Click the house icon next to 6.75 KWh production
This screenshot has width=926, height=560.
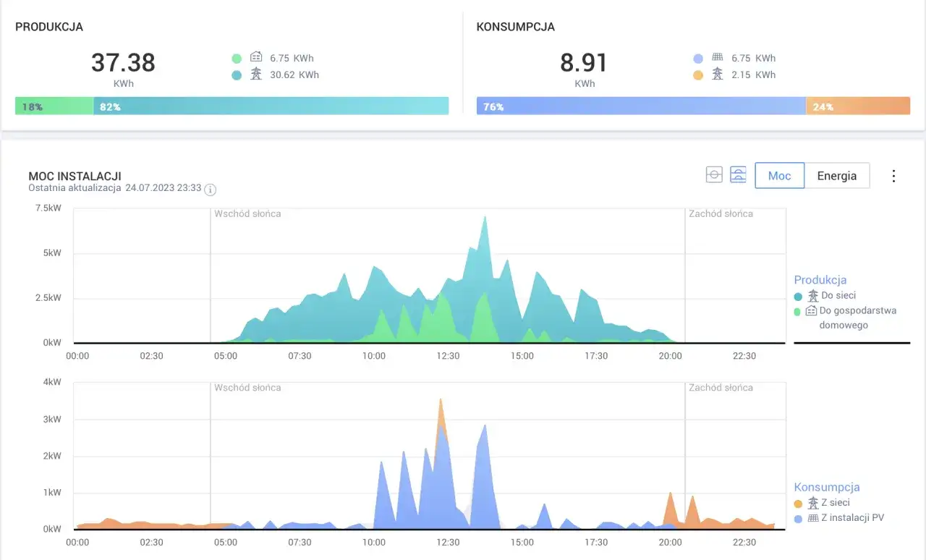256,58
